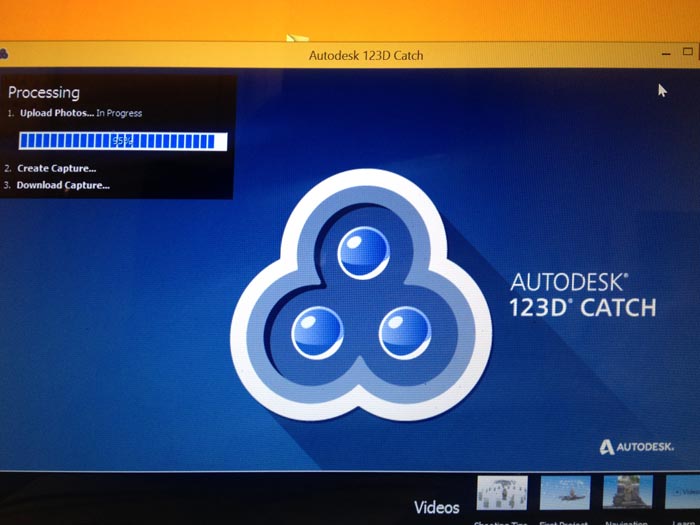Maximize the Autodesk 123D Catch window
700x525 pixels.
[688, 52]
